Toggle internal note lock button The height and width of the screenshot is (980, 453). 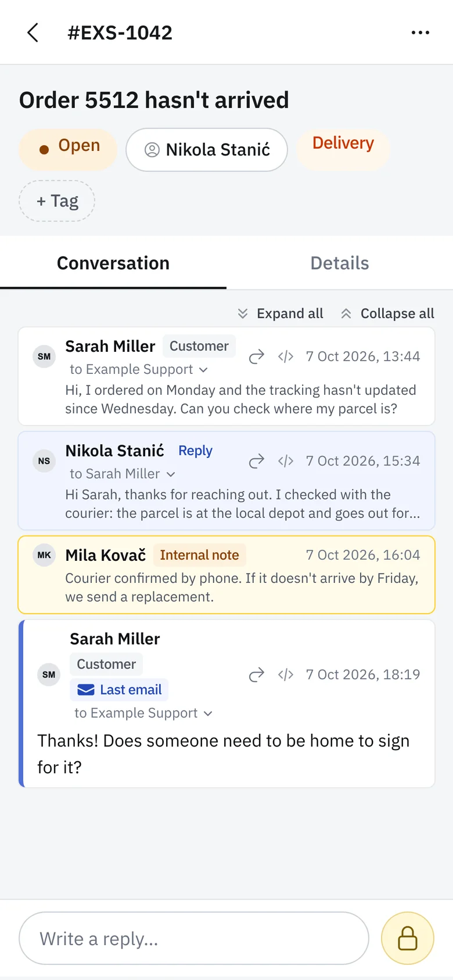(x=408, y=938)
